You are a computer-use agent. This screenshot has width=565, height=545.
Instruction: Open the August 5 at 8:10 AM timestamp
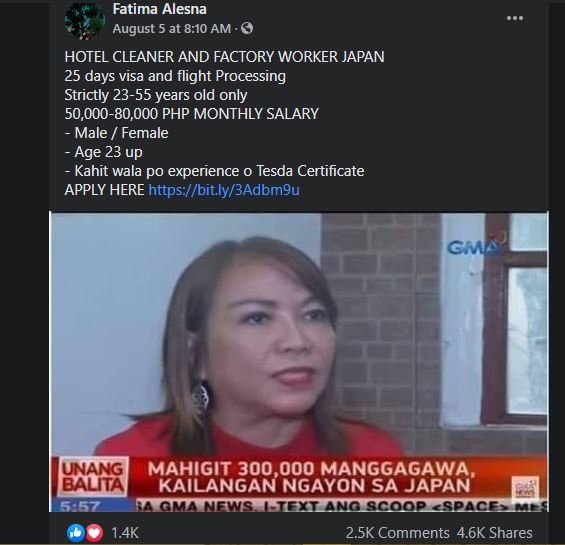[172, 28]
